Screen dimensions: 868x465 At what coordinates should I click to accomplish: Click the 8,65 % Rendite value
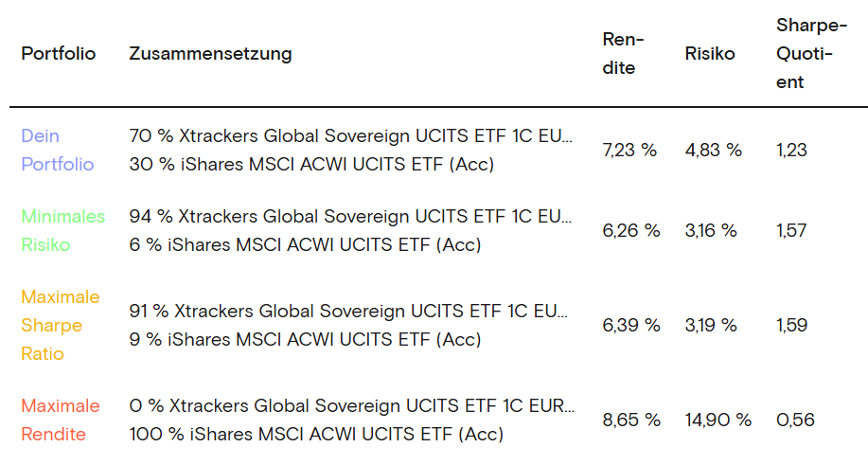coord(630,420)
